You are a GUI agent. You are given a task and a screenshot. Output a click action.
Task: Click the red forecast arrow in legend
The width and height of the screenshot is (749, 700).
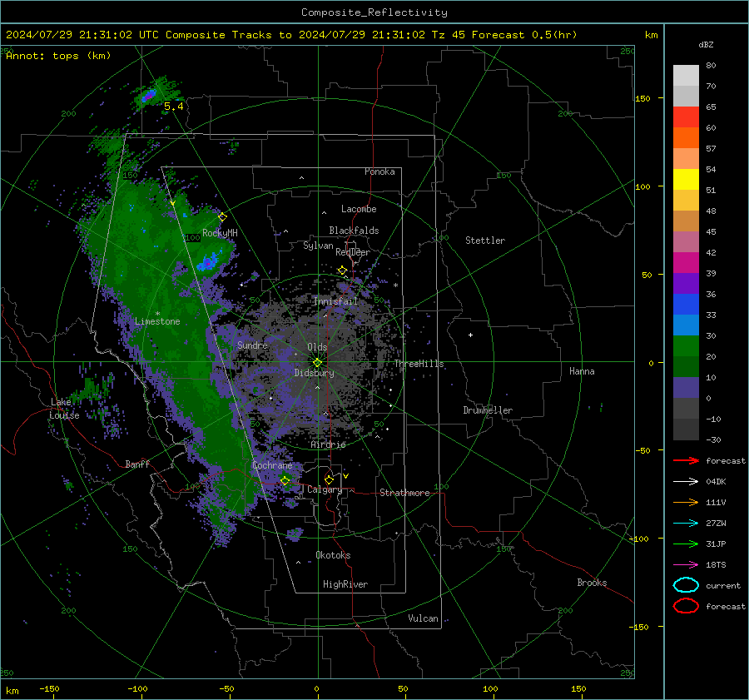click(x=686, y=460)
